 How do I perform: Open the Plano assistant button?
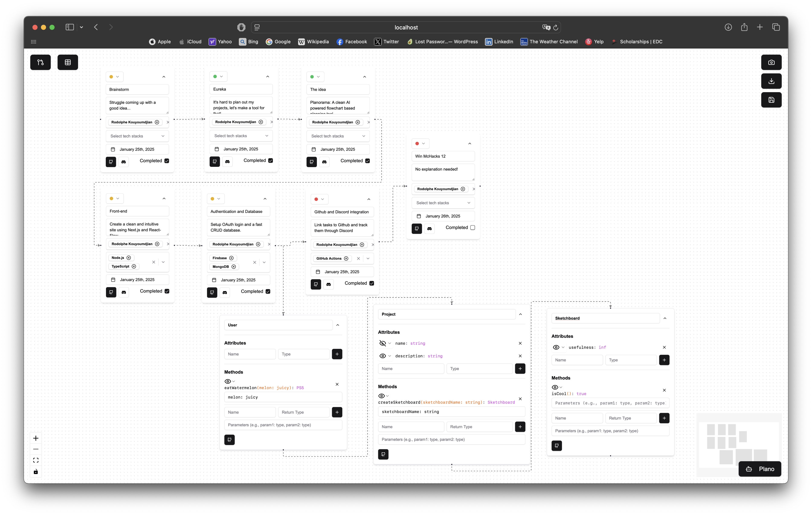point(760,469)
